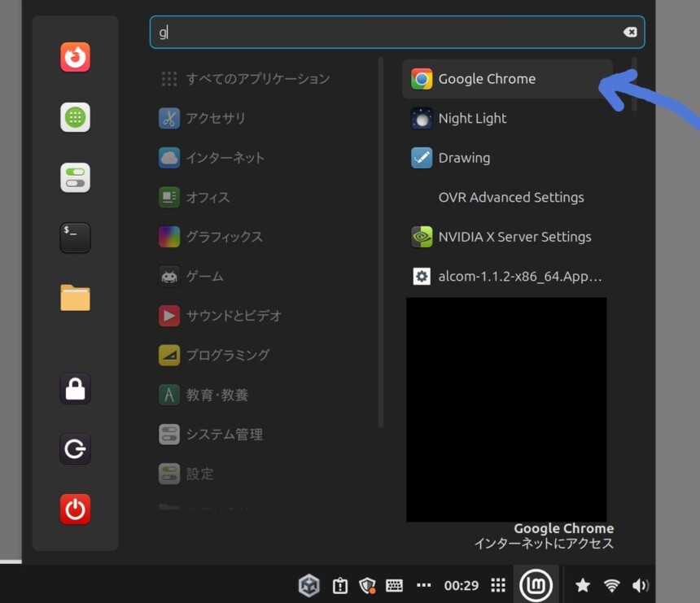Open update manager shield tray icon
700x603 pixels.
point(367,586)
